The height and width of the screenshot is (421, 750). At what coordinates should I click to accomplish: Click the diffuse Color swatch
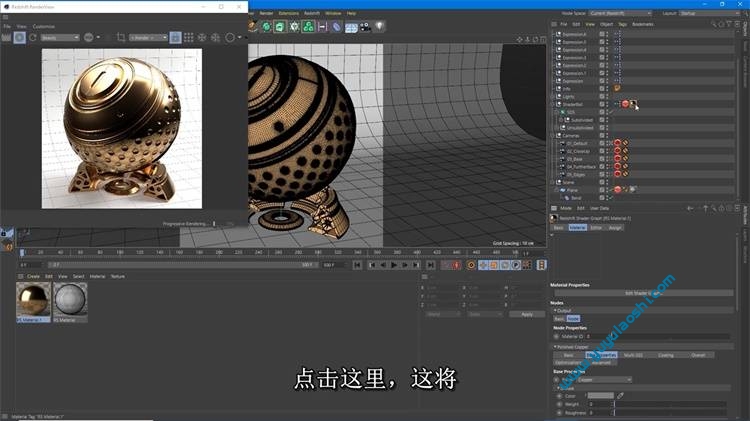(x=600, y=396)
